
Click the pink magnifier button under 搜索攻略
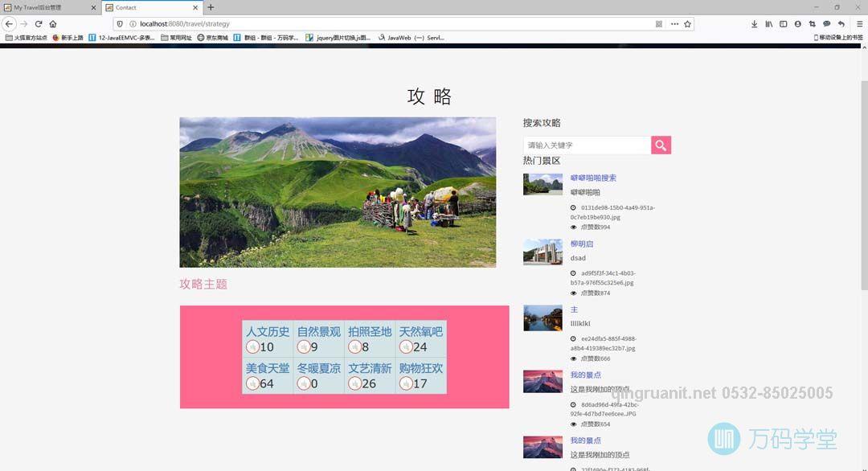pos(660,145)
